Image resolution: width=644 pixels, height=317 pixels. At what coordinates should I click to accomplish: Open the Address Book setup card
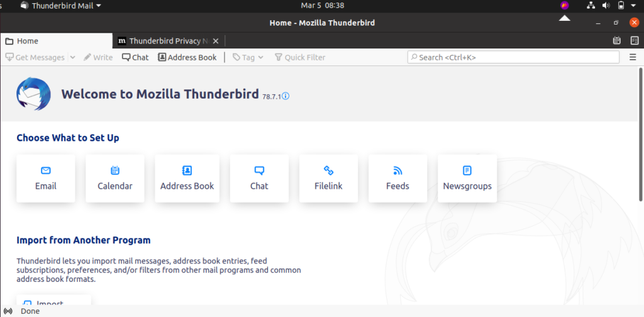pyautogui.click(x=187, y=179)
